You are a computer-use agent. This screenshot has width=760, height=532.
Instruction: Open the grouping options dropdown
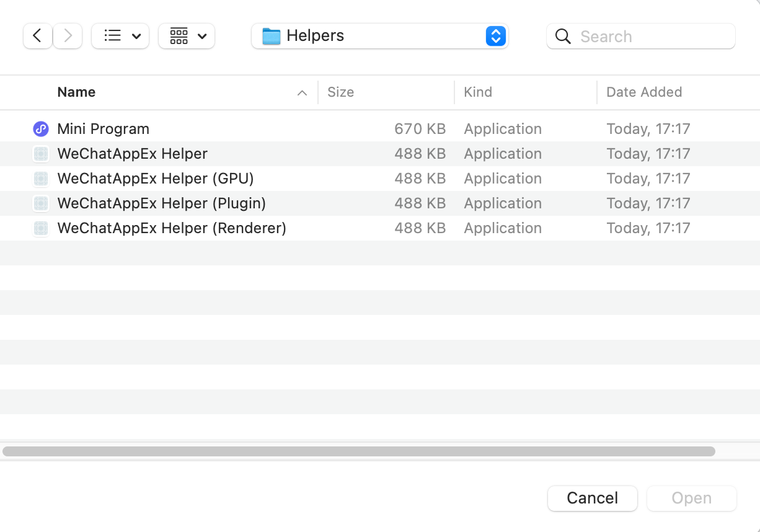coord(187,36)
